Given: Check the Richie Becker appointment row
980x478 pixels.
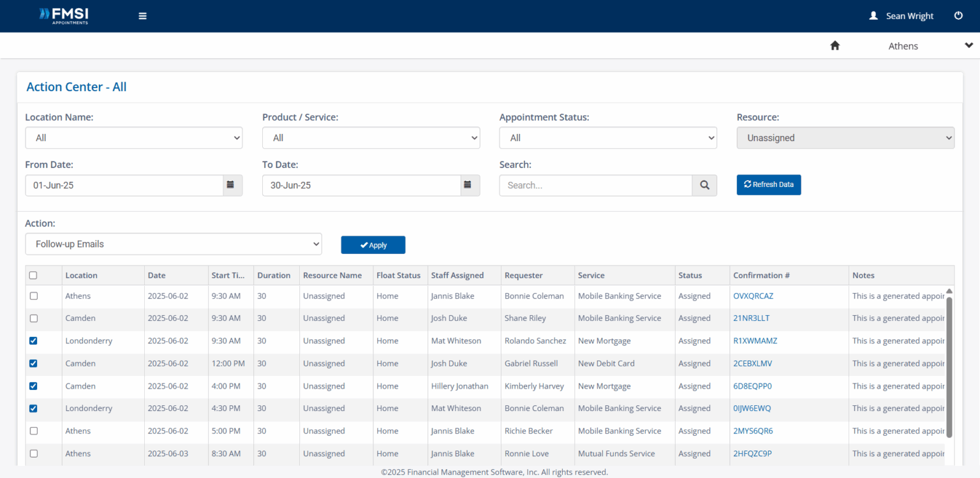Looking at the screenshot, I should (x=33, y=431).
